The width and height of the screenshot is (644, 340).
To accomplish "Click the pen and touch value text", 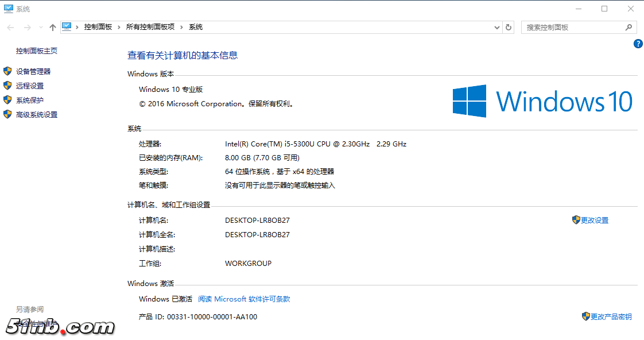I will 280,186.
